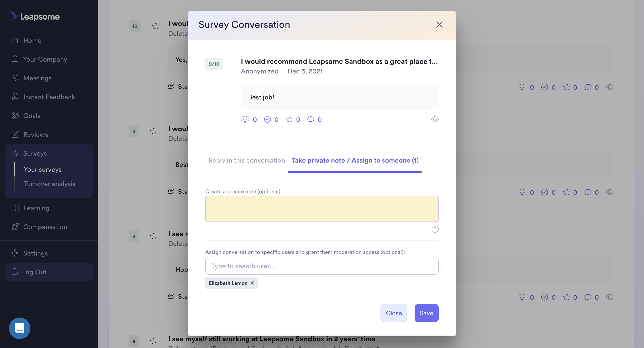Open the help question mark icon
Screen dimensions: 644x348
point(435,229)
